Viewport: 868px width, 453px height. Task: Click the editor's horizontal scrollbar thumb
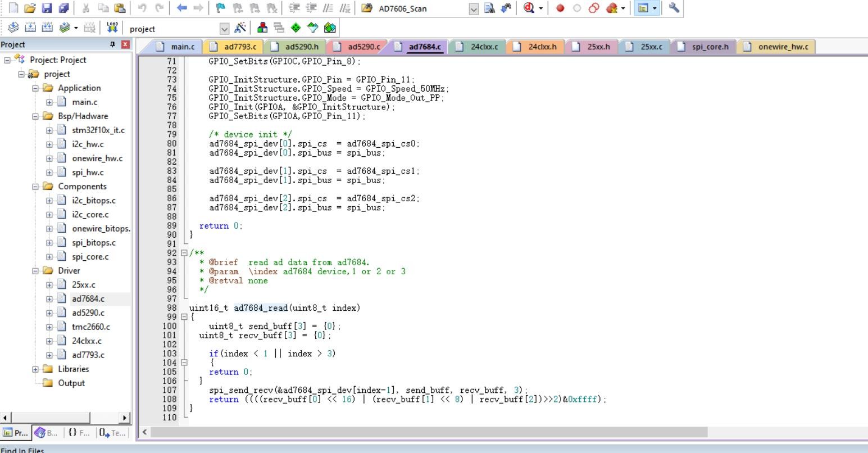pos(430,432)
